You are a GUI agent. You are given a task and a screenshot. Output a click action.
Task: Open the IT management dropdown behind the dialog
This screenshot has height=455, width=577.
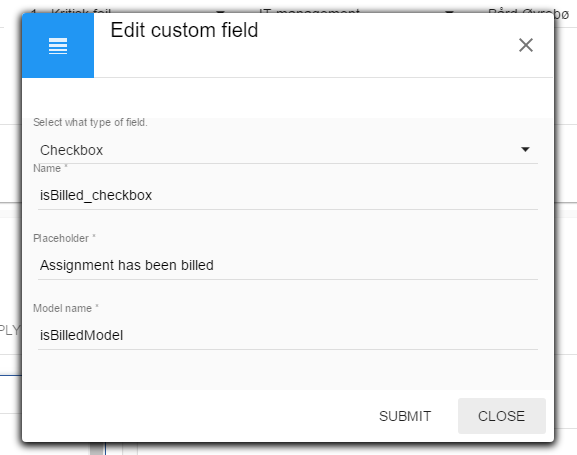[x=355, y=11]
